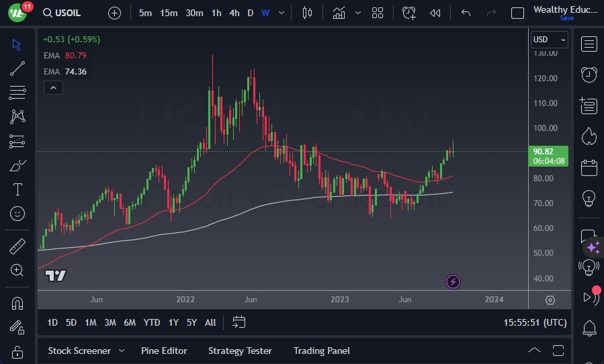Collapse the EMA indicator legend
The width and height of the screenshot is (604, 364).
53,87
